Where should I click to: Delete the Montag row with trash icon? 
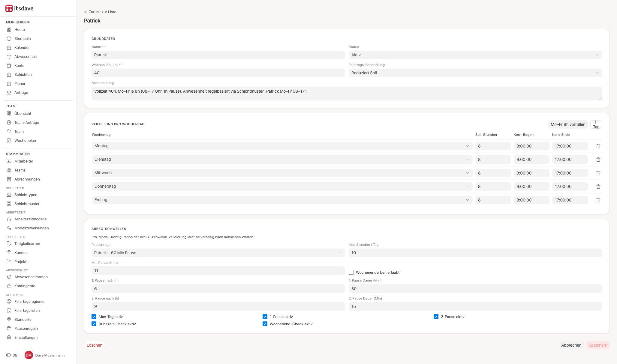tap(598, 146)
